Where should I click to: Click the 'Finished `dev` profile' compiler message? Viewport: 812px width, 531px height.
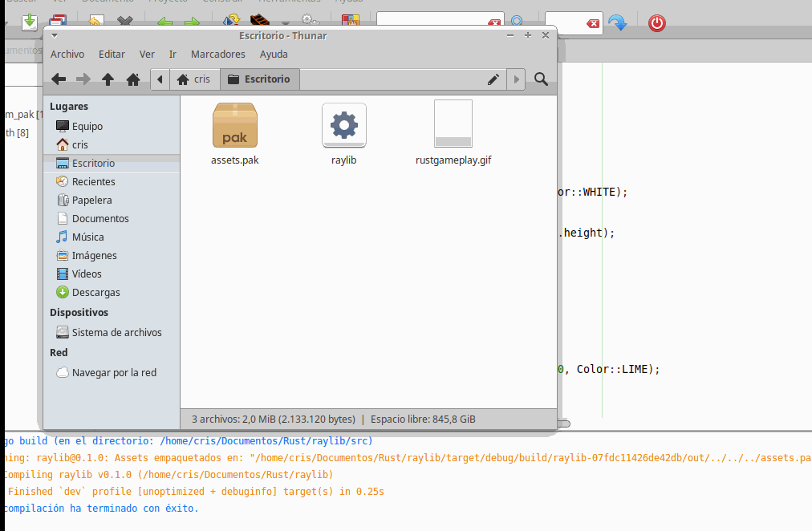coord(196,491)
